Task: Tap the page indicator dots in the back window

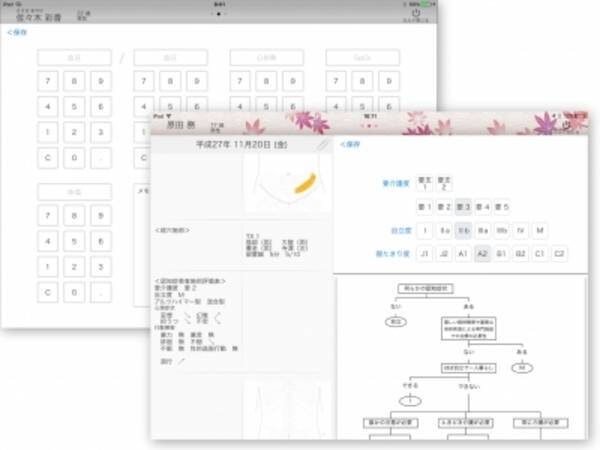Action: point(218,14)
